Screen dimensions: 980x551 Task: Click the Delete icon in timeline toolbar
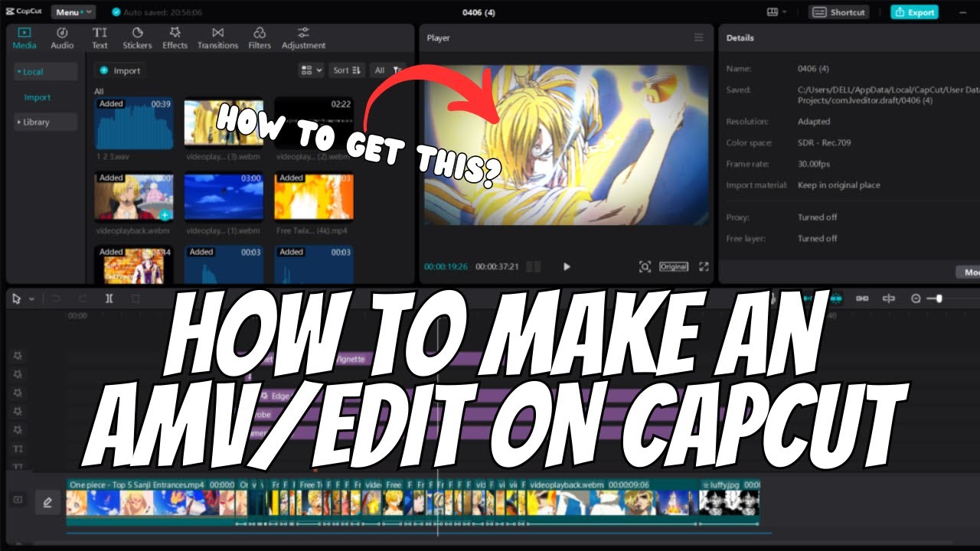(136, 298)
